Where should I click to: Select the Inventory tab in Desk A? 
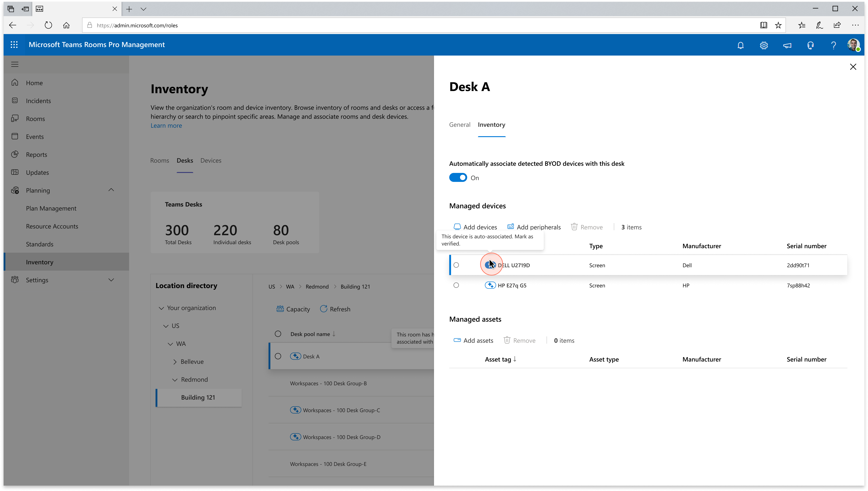491,125
